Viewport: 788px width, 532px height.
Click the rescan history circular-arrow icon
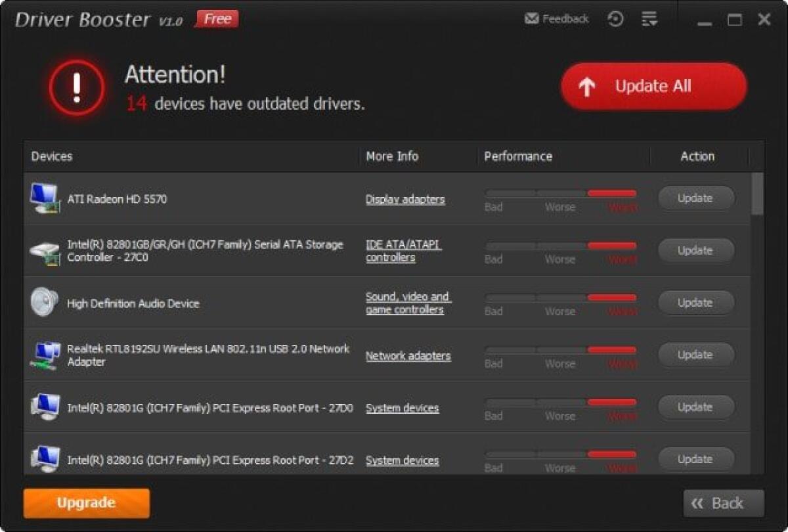(615, 18)
